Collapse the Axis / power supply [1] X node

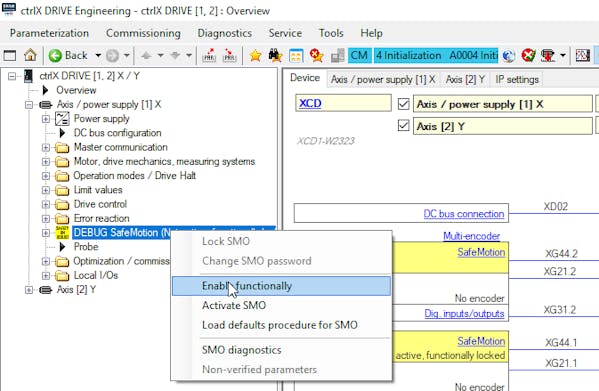29,105
